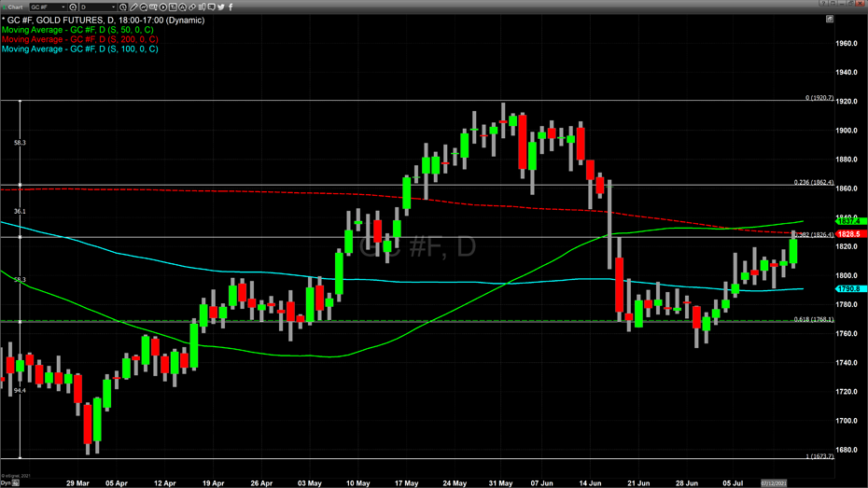Toggle the Dyn button at bottom left

[x=8, y=483]
